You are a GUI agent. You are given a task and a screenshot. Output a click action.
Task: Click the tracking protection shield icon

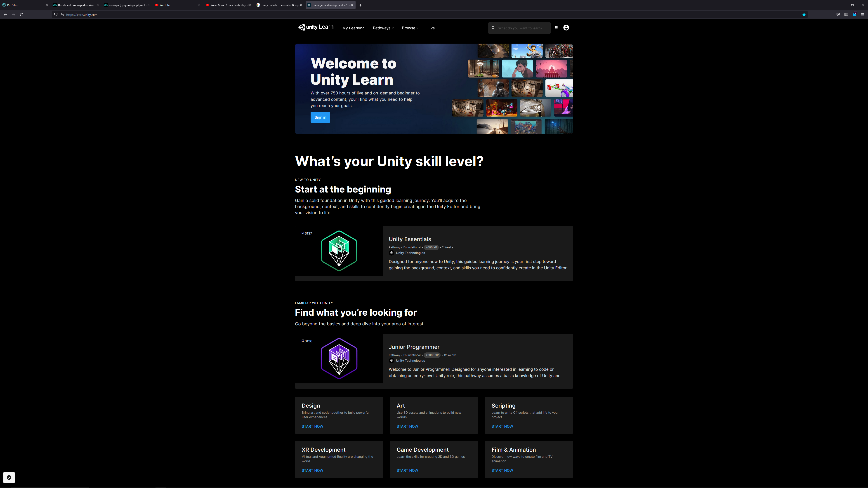[x=56, y=14]
